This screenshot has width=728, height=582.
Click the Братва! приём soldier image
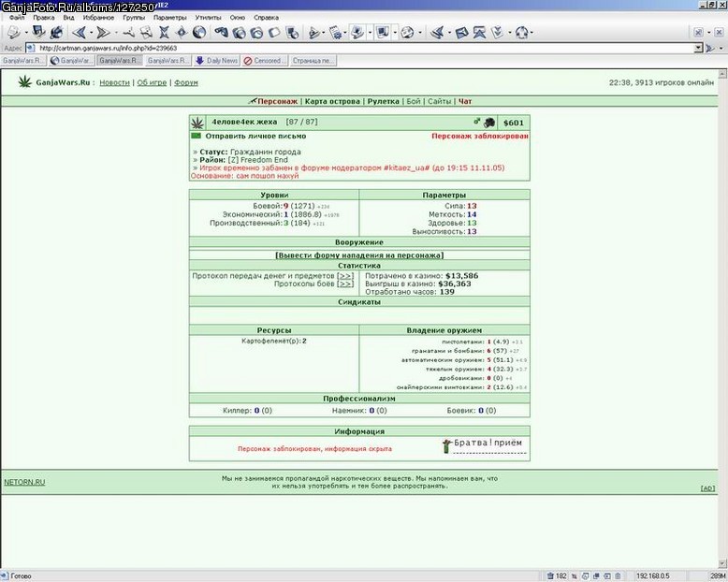coord(483,445)
